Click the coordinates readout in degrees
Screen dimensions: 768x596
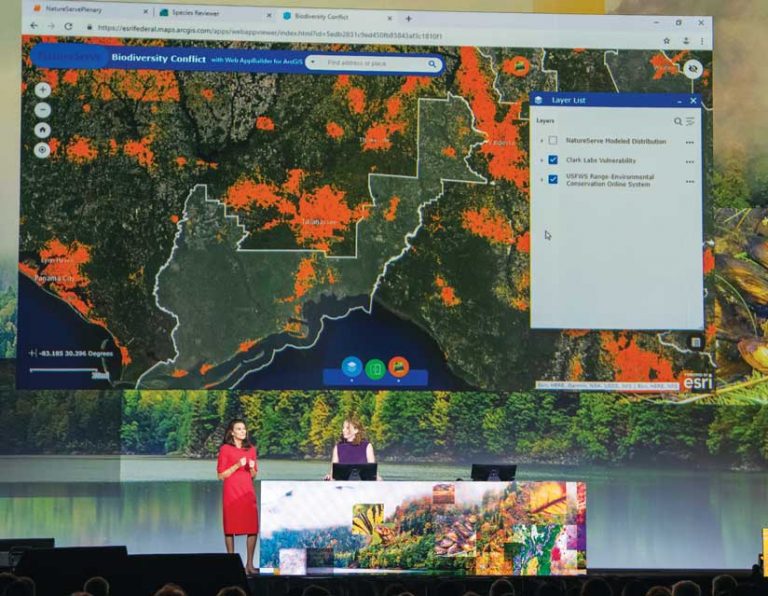[76, 353]
